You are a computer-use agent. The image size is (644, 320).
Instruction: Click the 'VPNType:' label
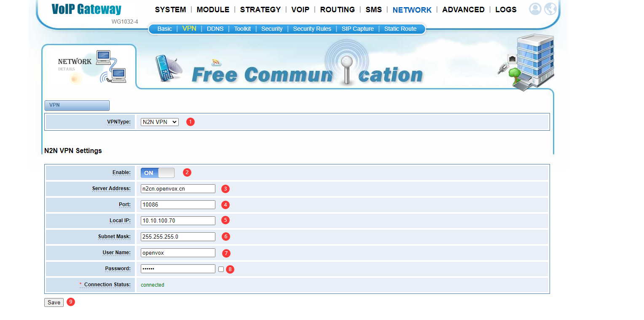pyautogui.click(x=119, y=122)
